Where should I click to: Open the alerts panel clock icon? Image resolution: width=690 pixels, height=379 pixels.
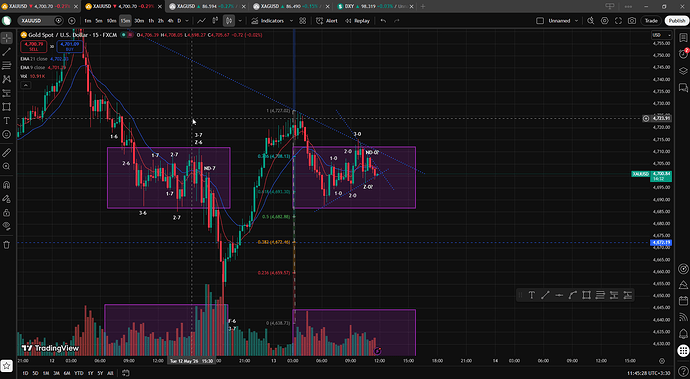(x=683, y=54)
